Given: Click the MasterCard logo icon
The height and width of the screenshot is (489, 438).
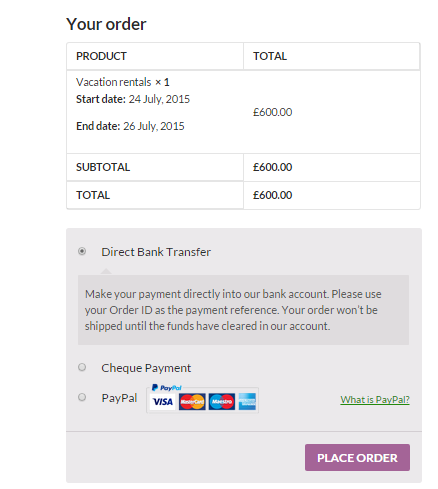Looking at the screenshot, I should [x=192, y=402].
